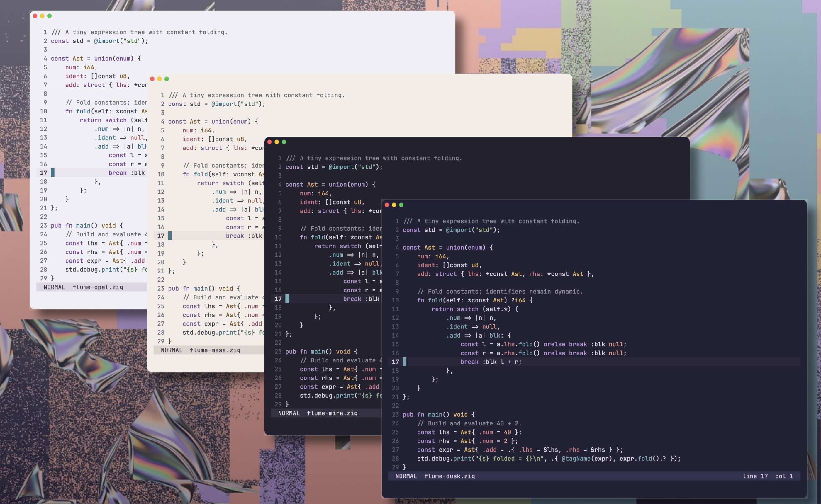Click "const std" on line 2 of flume-mira.zig

coord(301,167)
